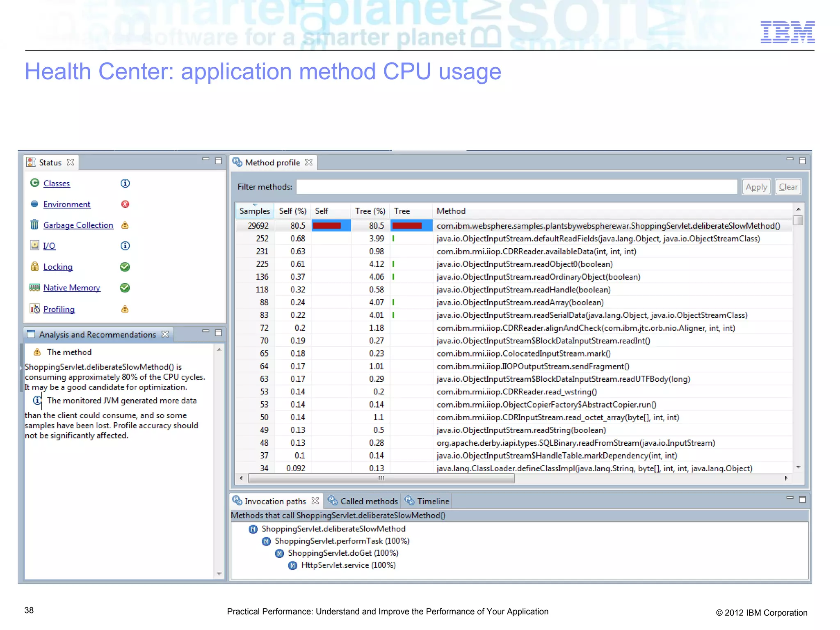Click info status icon beside I/O

pos(125,246)
